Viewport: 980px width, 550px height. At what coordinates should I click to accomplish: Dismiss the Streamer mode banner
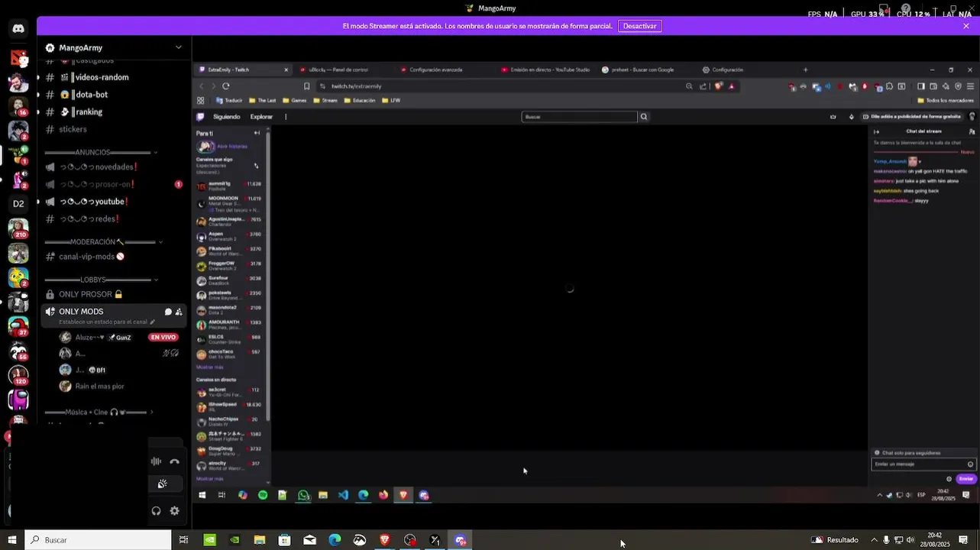pyautogui.click(x=966, y=26)
